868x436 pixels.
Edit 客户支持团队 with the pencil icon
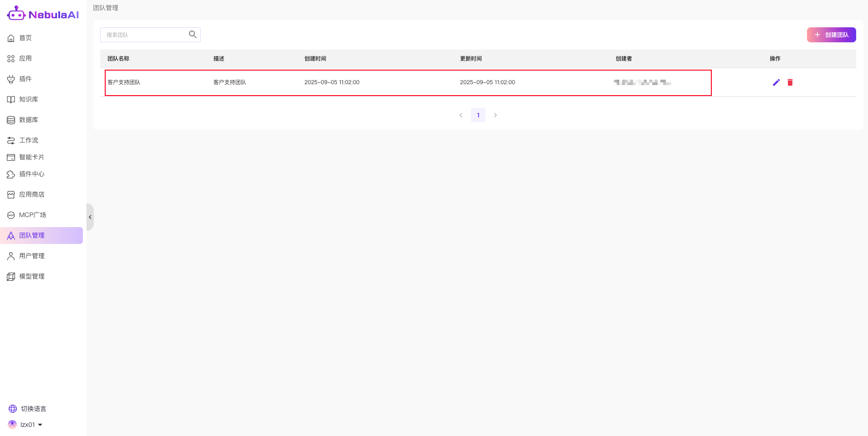click(x=776, y=82)
